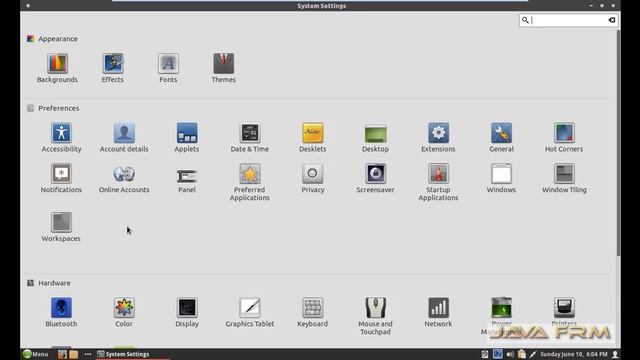The image size is (640, 360).
Task: Open Hot Corners settings
Action: tap(564, 138)
